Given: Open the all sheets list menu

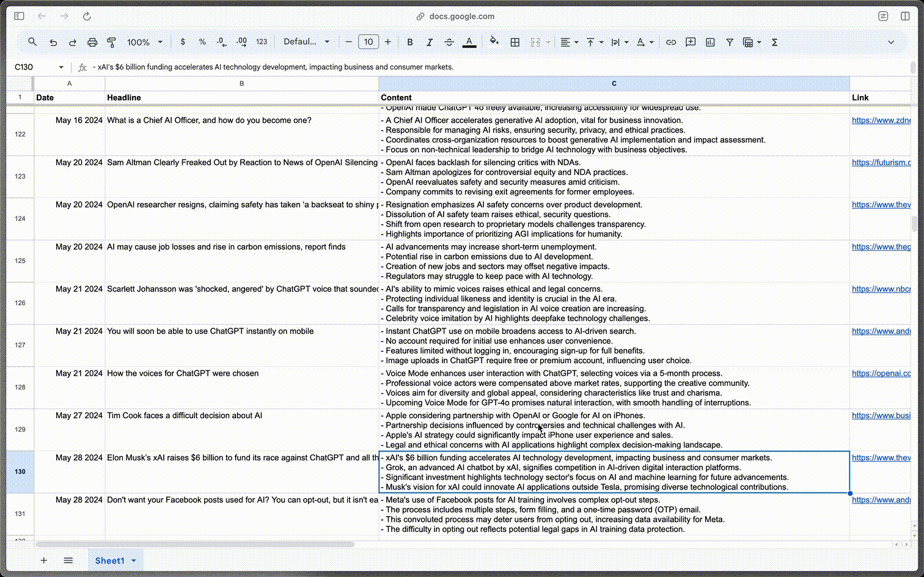Looking at the screenshot, I should [68, 560].
